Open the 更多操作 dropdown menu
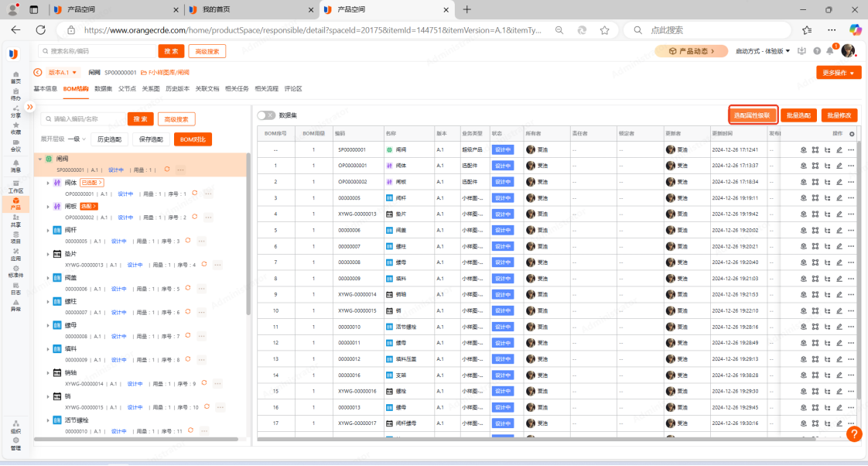 839,73
